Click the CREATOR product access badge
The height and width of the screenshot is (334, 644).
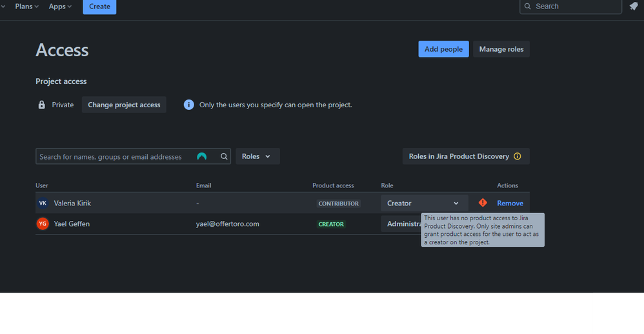[x=331, y=224]
